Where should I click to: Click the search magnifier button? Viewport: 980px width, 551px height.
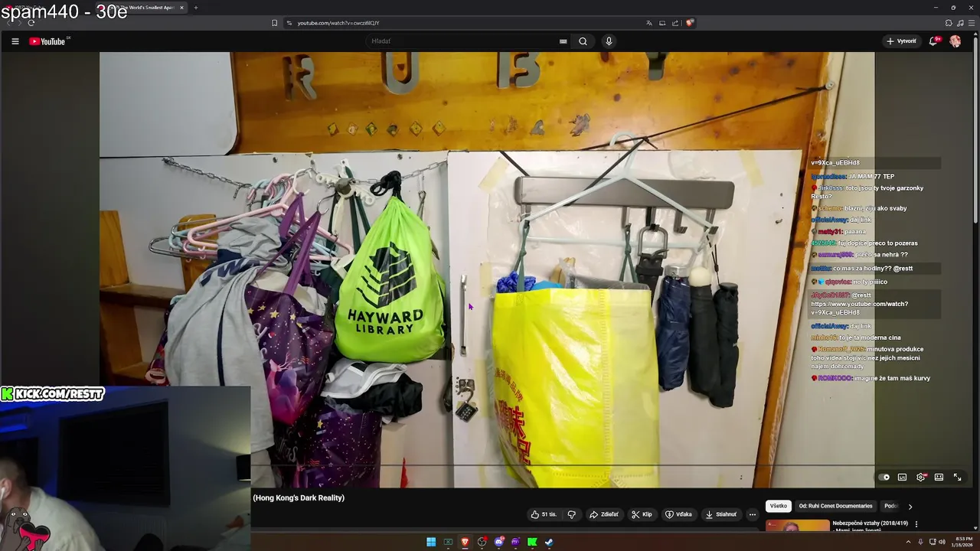point(583,41)
